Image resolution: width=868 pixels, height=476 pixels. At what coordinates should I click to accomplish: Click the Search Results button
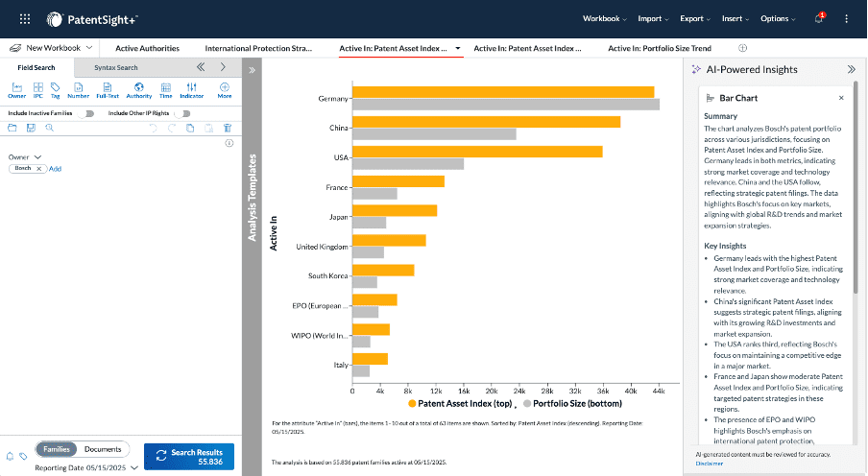click(188, 456)
